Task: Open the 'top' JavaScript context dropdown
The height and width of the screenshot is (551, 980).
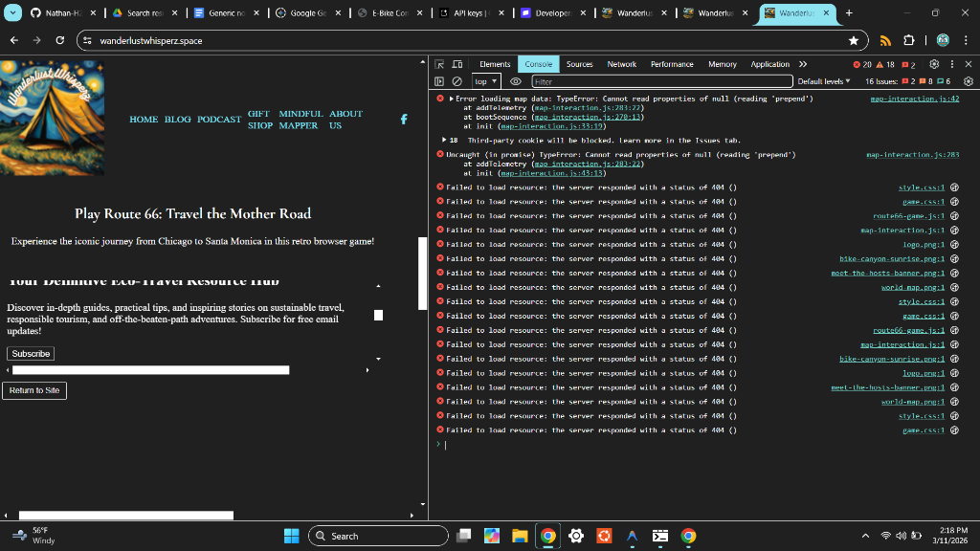Action: tap(486, 81)
